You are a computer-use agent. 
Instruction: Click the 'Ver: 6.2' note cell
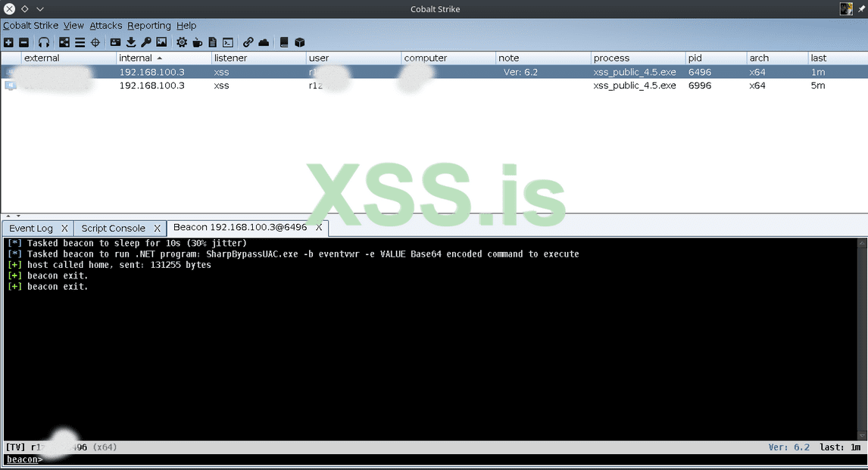coord(520,72)
